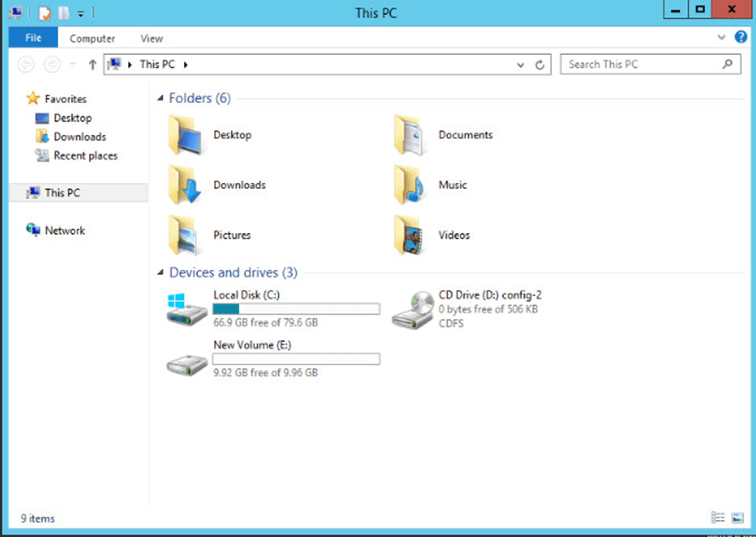This screenshot has width=756, height=537.
Task: Expand This PC breadcrumb arrow at right
Action: point(185,64)
